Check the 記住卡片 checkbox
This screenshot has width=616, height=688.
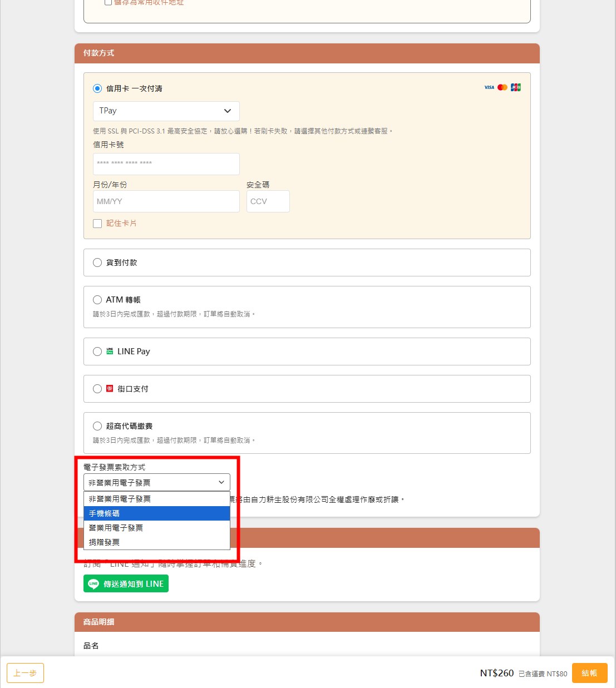(97, 224)
